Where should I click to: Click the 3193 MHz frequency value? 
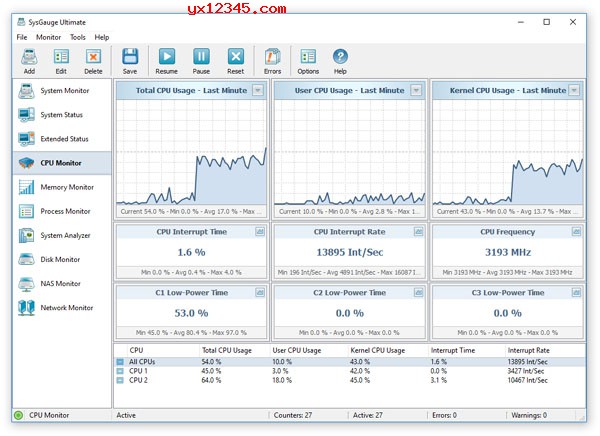point(508,252)
